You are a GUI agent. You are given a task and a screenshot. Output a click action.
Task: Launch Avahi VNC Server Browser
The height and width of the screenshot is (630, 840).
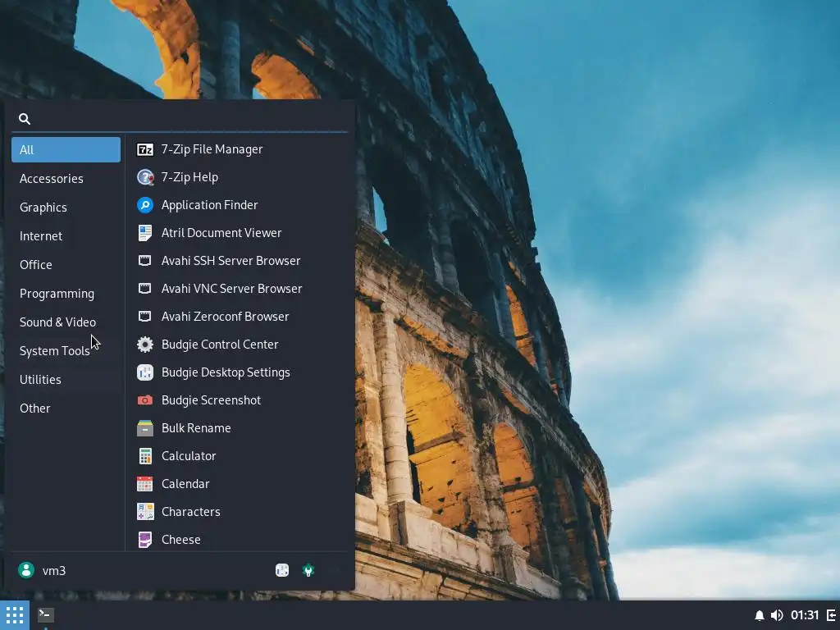point(238,289)
